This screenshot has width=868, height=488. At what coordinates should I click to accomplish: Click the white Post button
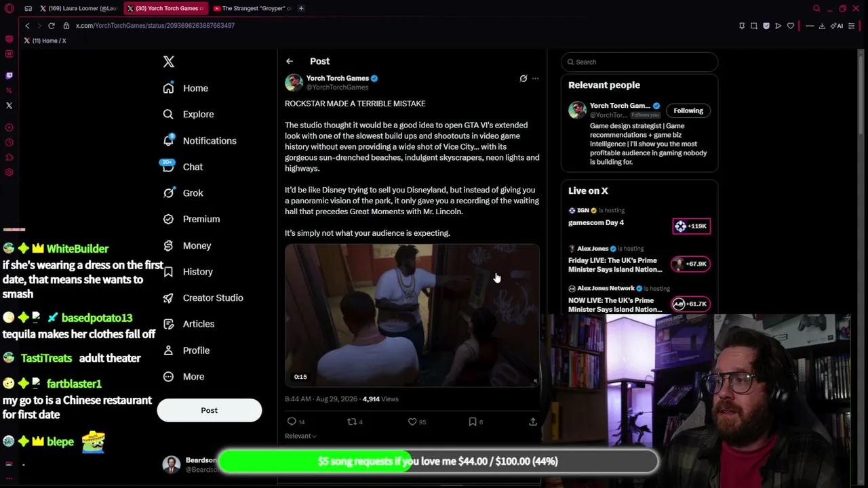click(x=209, y=410)
